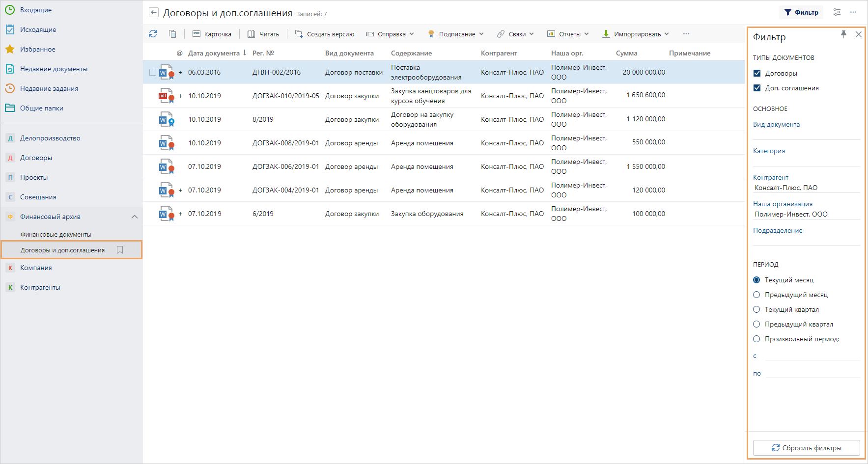Image resolution: width=868 pixels, height=464 pixels.
Task: Choose the Текущий квартал radio button
Action: click(x=756, y=309)
